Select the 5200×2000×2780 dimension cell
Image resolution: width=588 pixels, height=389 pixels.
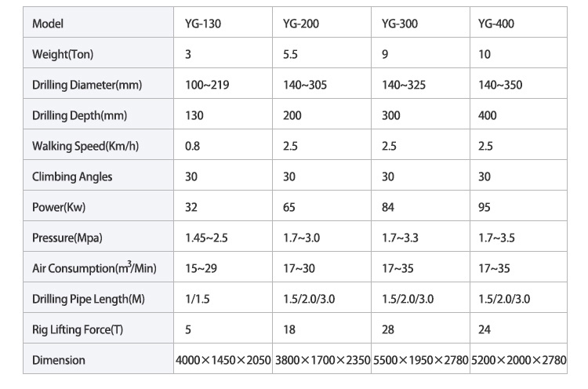coord(518,361)
